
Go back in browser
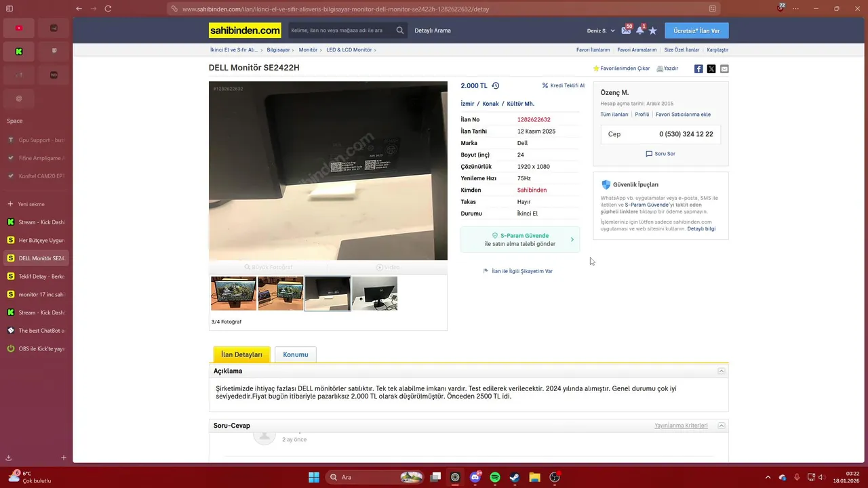tap(79, 8)
